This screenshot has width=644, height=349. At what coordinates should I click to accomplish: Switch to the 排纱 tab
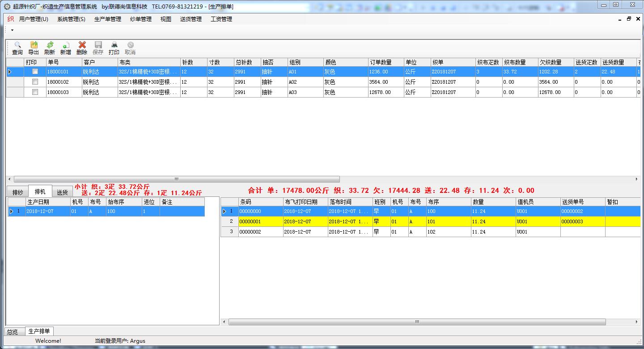coord(17,192)
